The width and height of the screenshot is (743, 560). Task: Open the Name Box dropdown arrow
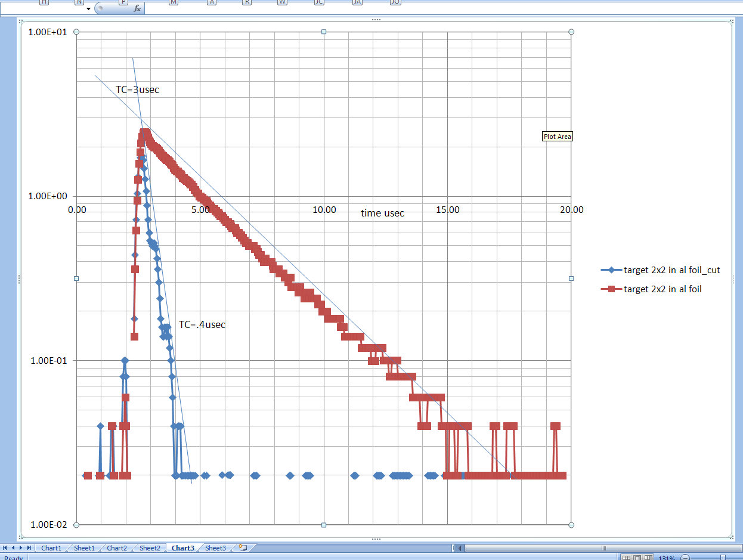point(89,9)
